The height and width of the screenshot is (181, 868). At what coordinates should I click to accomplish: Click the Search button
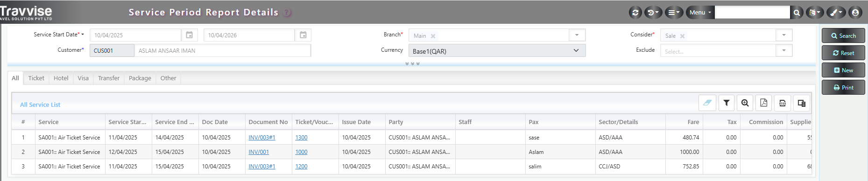(843, 35)
